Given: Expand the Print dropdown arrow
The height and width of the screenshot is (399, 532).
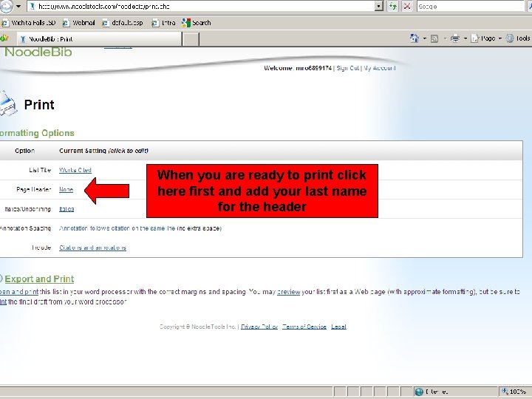Looking at the screenshot, I should tap(465, 38).
